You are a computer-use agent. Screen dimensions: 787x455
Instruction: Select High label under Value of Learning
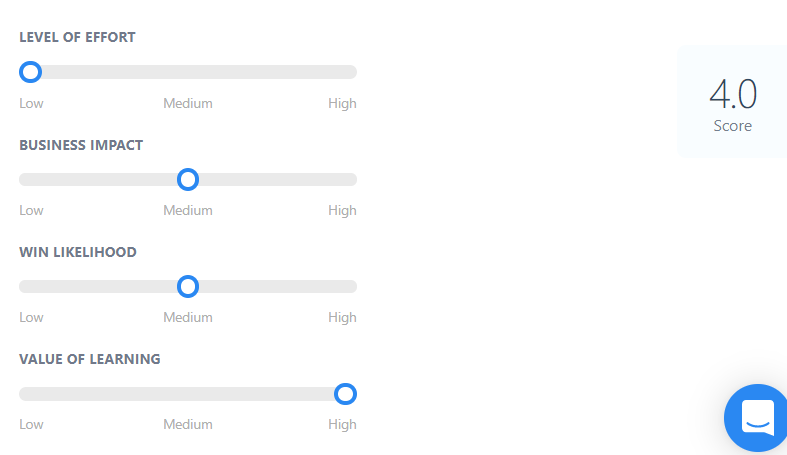coord(342,424)
